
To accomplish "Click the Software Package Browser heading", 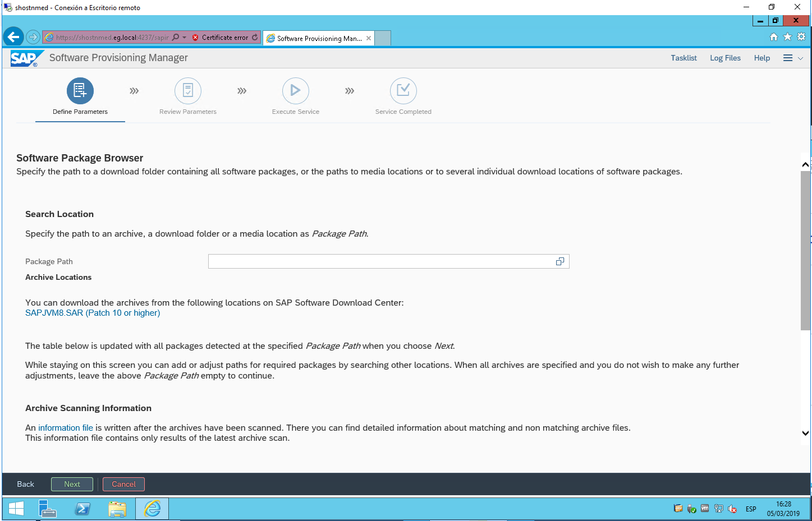I will click(x=80, y=158).
